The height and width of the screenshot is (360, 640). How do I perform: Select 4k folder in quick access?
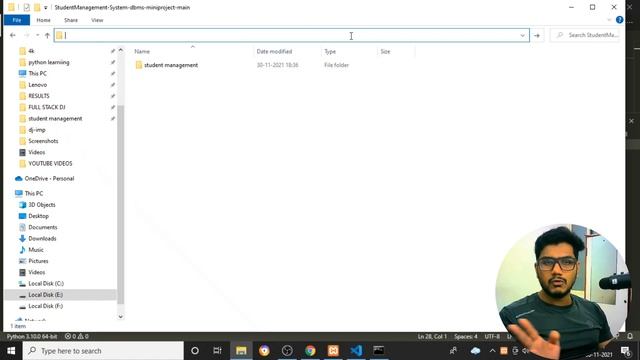(31, 51)
